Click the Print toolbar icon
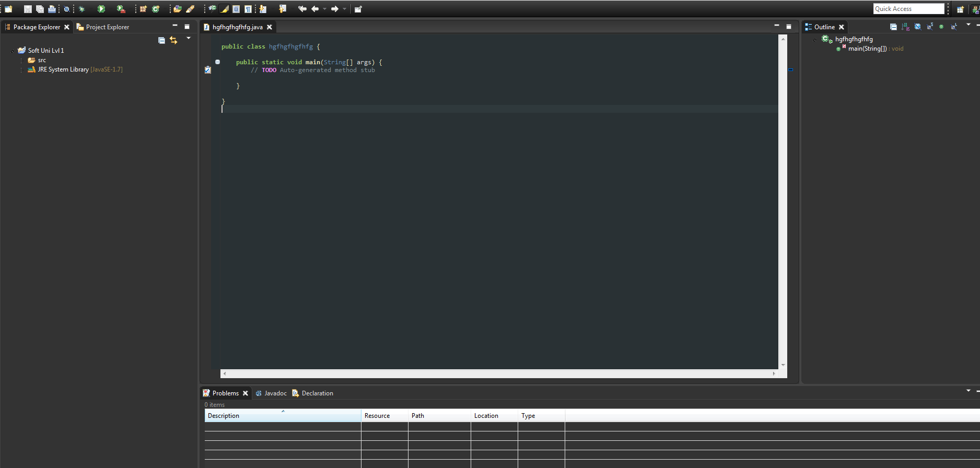 tap(52, 9)
